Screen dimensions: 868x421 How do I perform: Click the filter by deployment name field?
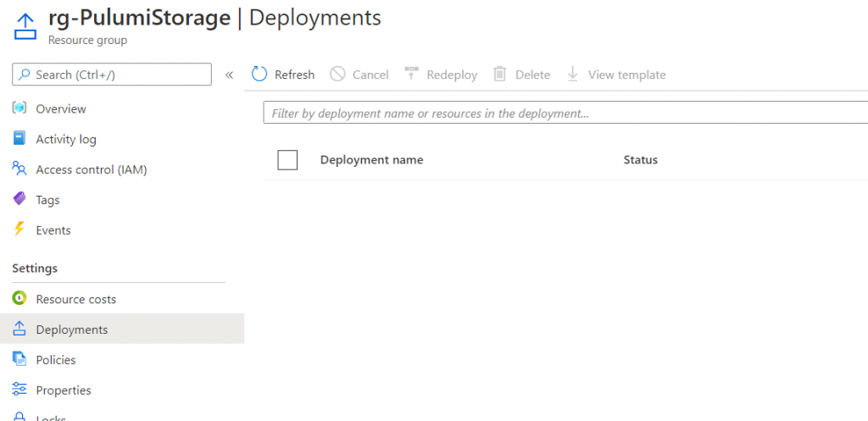565,113
